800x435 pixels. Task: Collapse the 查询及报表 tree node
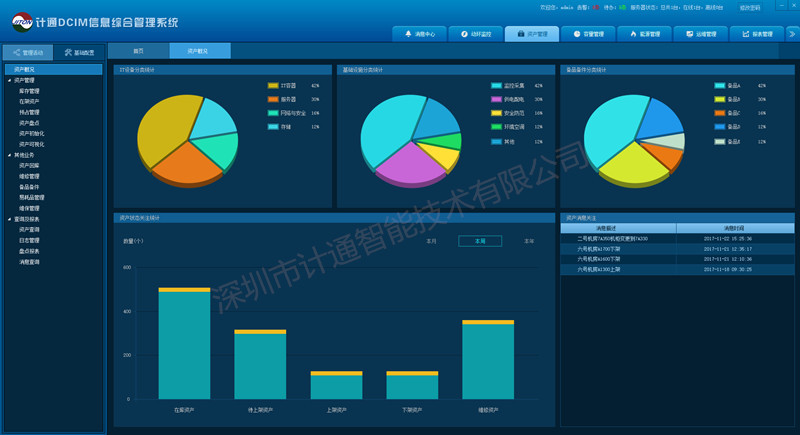(9, 218)
